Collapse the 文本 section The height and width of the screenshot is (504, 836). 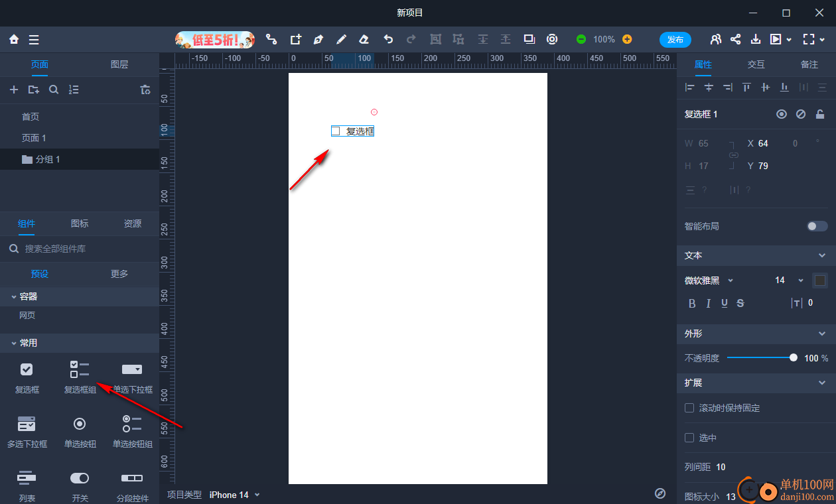822,255
